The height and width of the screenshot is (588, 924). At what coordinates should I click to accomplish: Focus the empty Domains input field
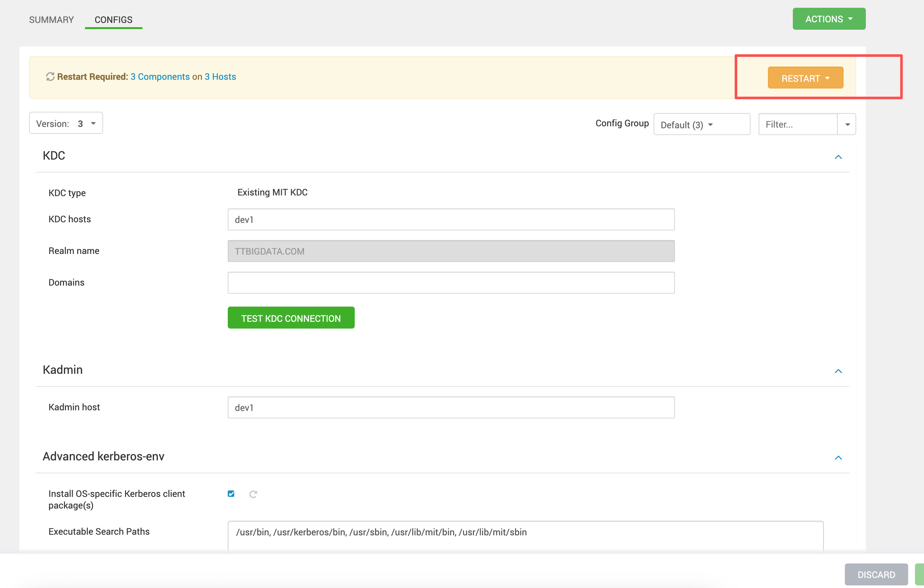[451, 283]
